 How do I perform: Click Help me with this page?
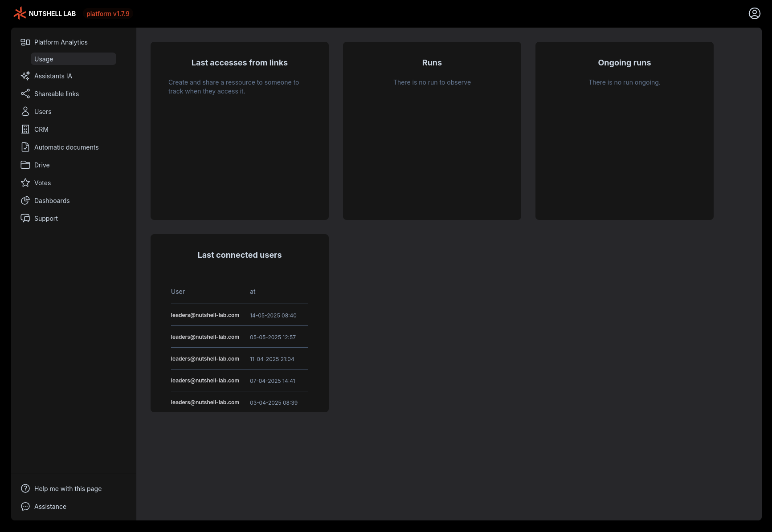(x=68, y=489)
